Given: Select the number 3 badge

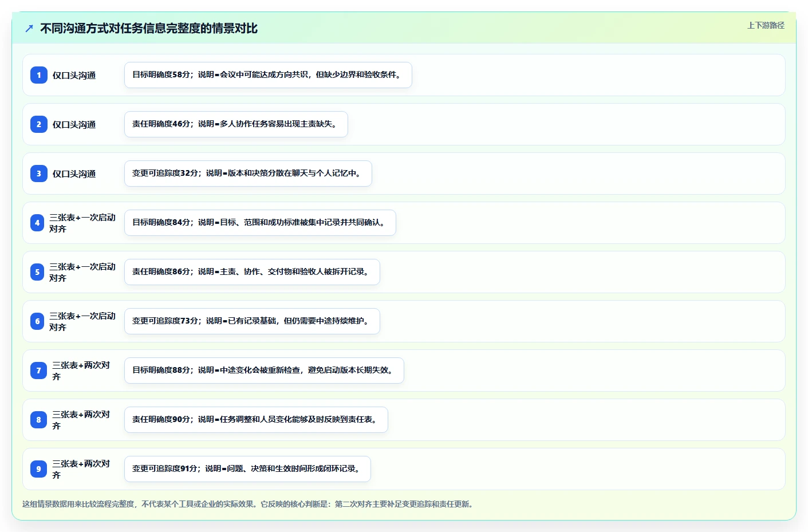Looking at the screenshot, I should (39, 174).
